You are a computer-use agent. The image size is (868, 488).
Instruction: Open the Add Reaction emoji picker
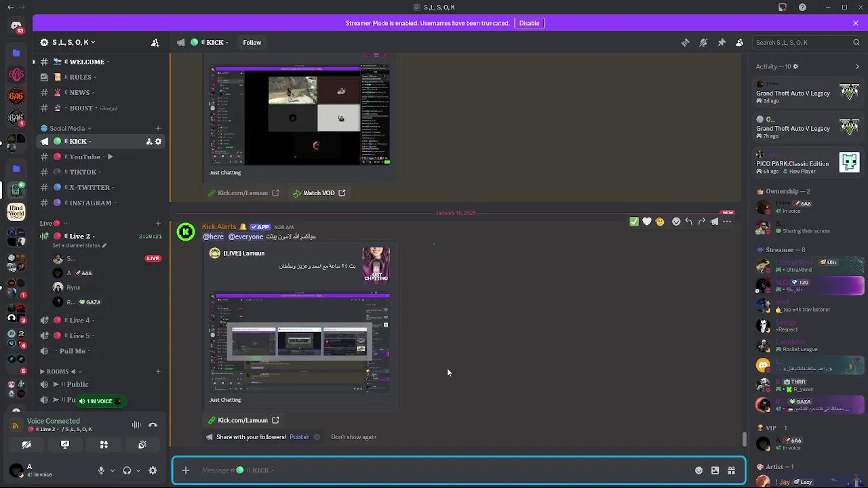click(676, 222)
